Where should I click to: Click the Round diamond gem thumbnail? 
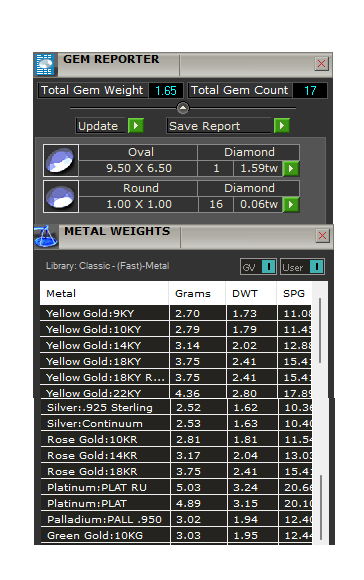click(x=61, y=196)
